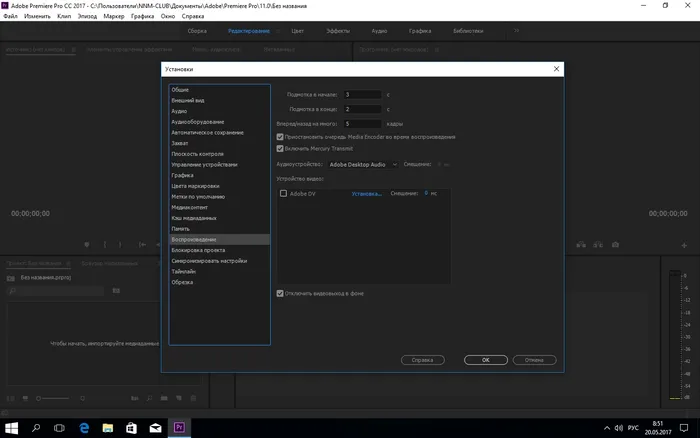
Task: Switch Project panel to icon view
Action: tap(25, 398)
